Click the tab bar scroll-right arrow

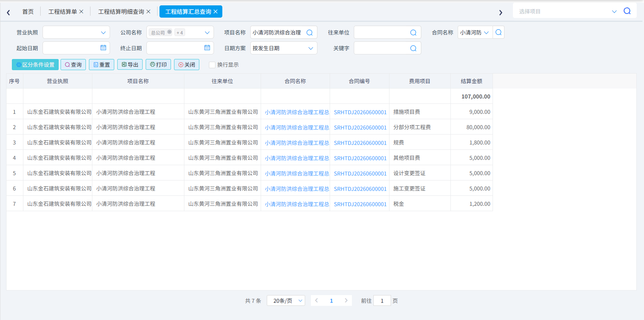tap(501, 12)
